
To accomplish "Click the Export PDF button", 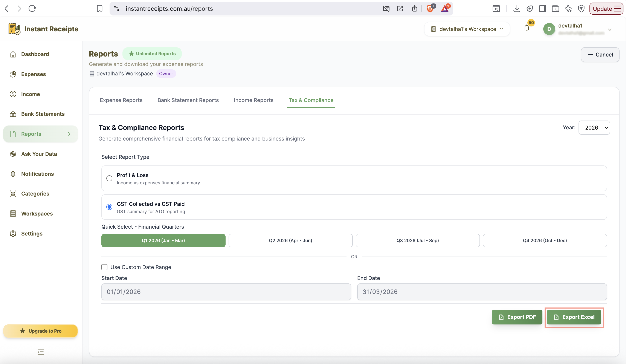I will pos(517,317).
